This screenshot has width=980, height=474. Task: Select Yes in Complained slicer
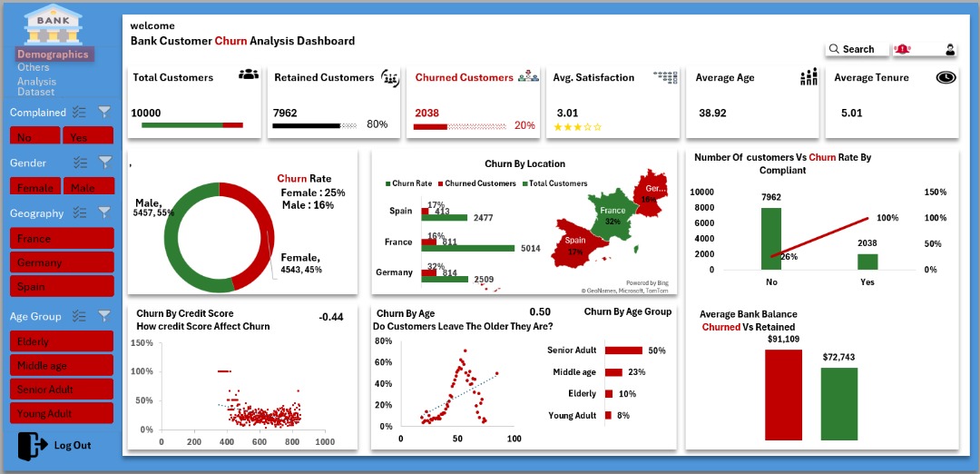[x=88, y=135]
